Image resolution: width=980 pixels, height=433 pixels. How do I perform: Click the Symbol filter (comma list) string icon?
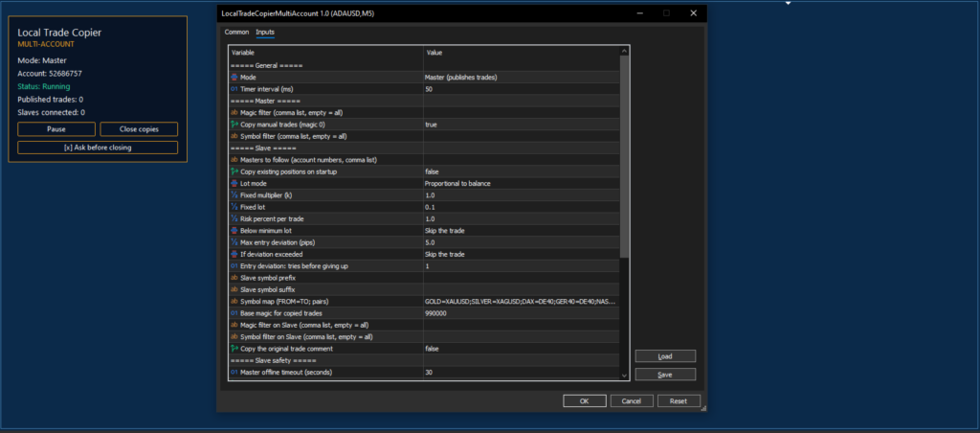click(x=234, y=136)
